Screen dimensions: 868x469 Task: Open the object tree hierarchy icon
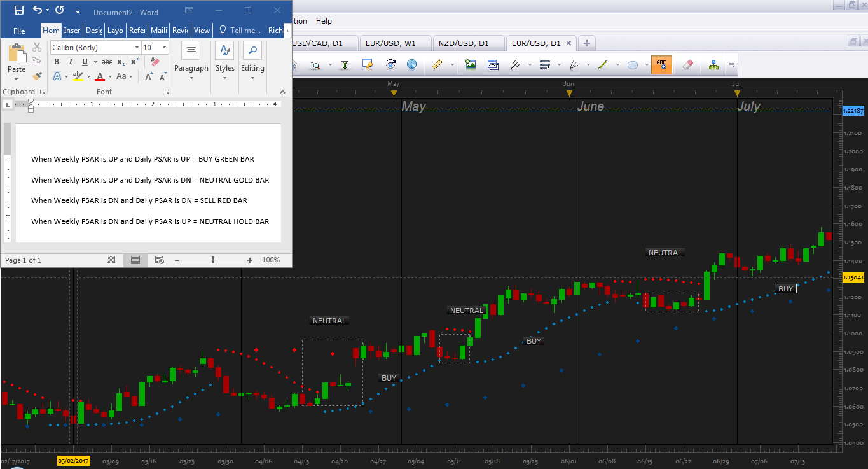click(x=714, y=64)
